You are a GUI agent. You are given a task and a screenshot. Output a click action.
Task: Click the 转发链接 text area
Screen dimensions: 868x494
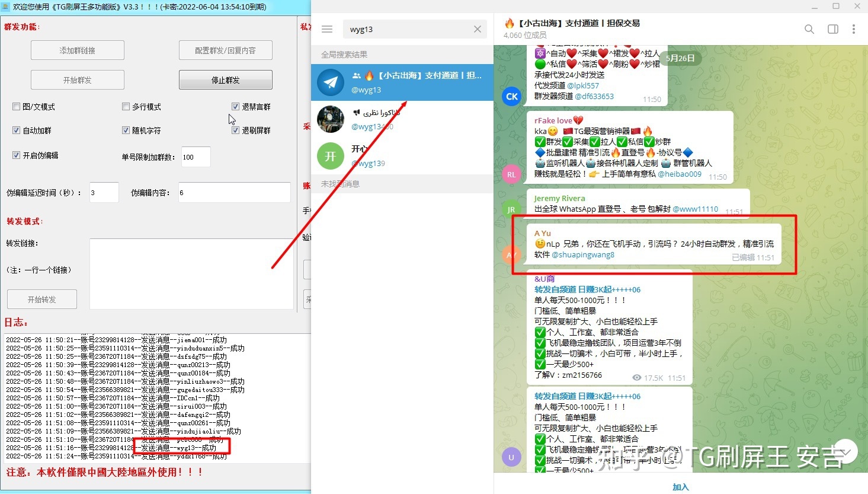point(191,274)
